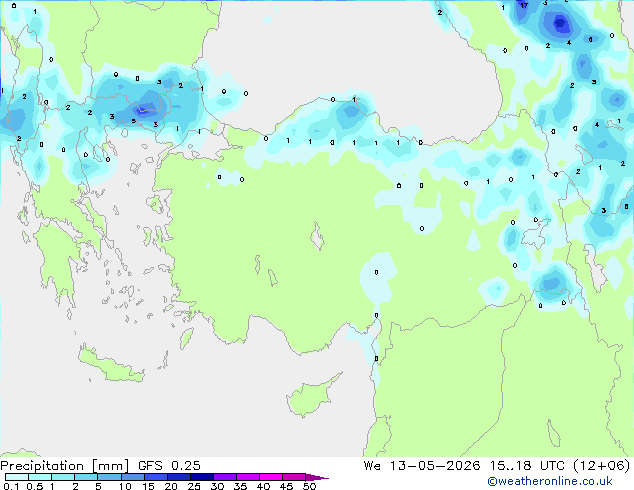Select the 1–2 mm legend color box
Screen dimensions: 634x490
[63, 477]
